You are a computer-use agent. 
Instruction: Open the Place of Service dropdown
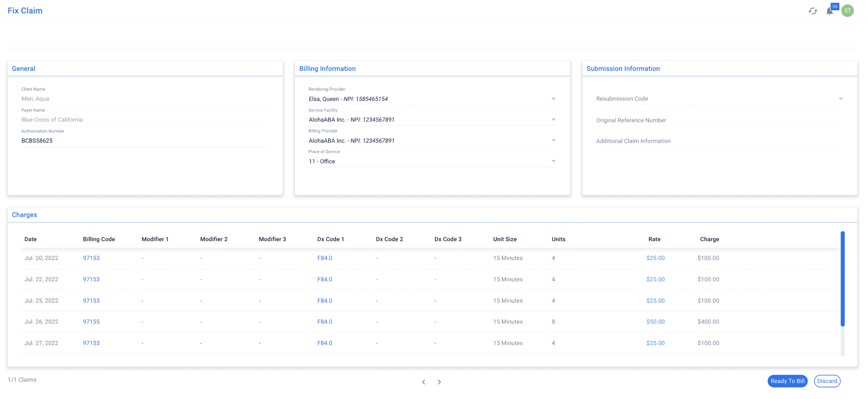click(x=553, y=161)
